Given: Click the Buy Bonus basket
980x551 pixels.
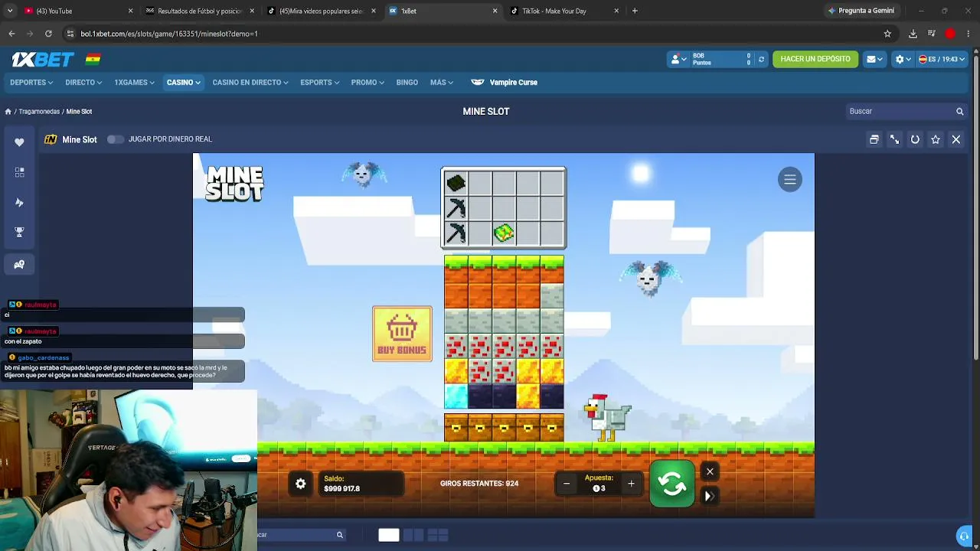Looking at the screenshot, I should 402,334.
